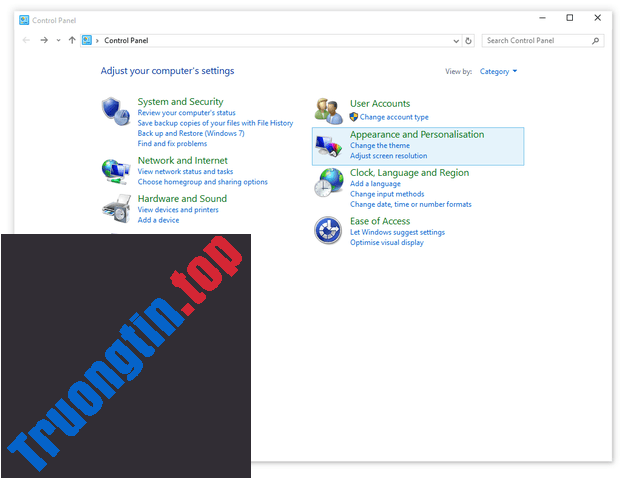
Task: Open Clock, Language and Region category
Action: click(409, 173)
